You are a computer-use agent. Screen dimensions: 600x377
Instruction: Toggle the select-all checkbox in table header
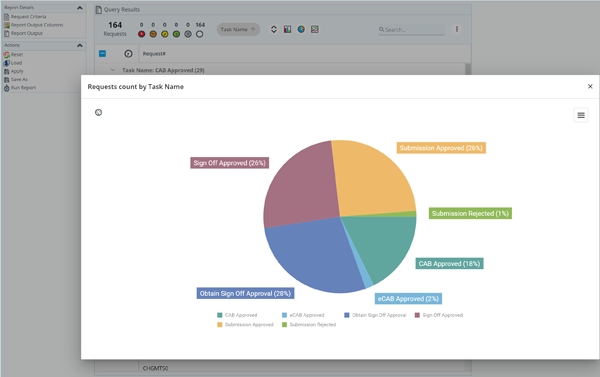(103, 54)
